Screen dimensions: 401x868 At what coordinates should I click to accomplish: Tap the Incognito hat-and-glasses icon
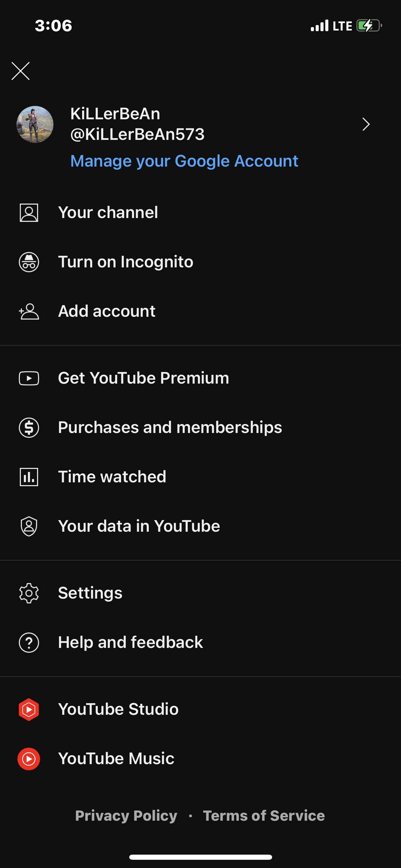pyautogui.click(x=29, y=262)
